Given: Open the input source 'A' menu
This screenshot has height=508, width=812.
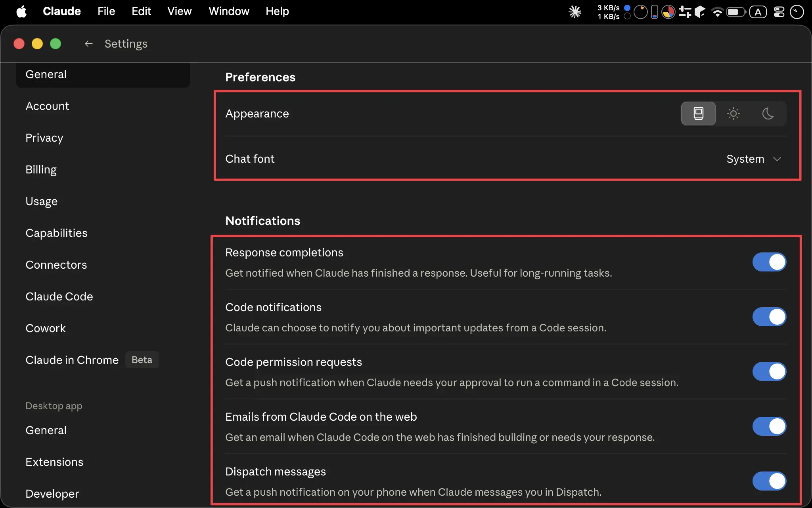Looking at the screenshot, I should pyautogui.click(x=758, y=12).
